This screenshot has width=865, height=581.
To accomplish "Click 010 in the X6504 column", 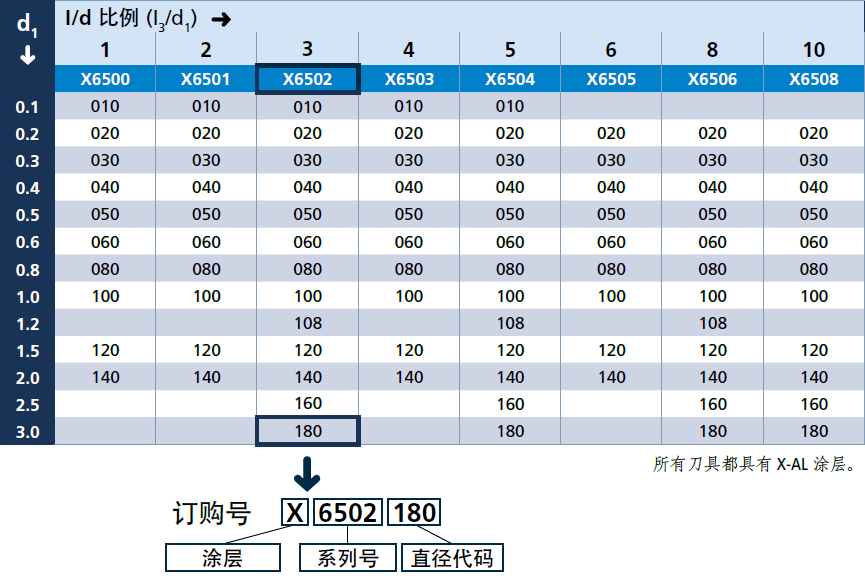I will point(510,106).
